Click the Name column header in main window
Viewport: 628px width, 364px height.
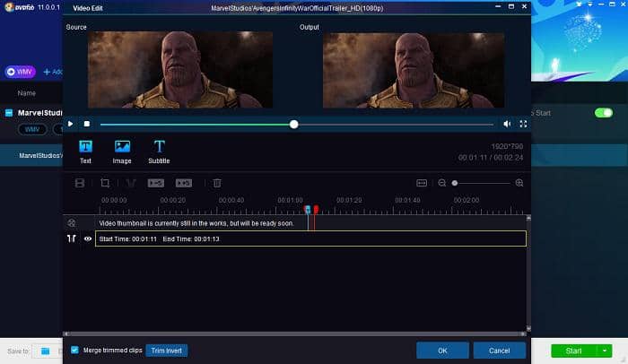point(26,93)
